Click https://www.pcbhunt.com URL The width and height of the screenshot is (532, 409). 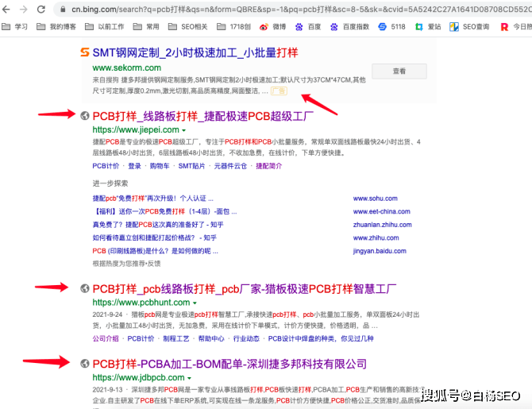pyautogui.click(x=141, y=302)
